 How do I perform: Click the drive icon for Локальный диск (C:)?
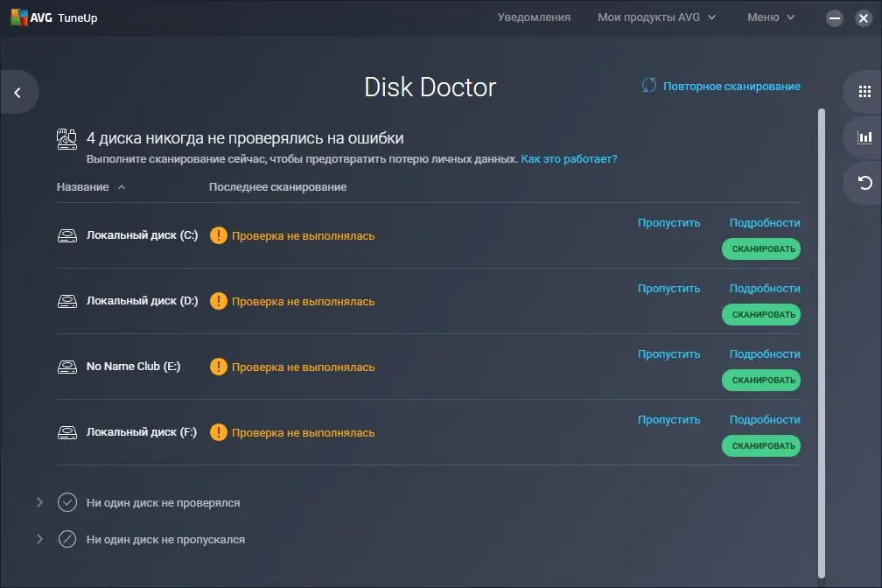[67, 235]
